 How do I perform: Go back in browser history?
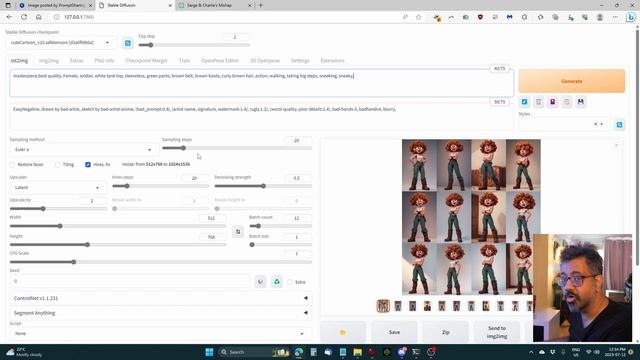[9, 17]
